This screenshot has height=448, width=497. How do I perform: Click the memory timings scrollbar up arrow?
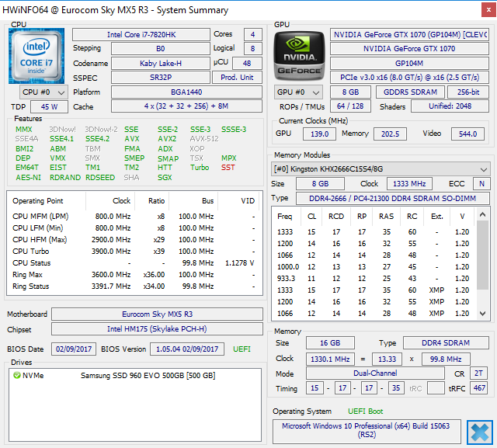482,214
